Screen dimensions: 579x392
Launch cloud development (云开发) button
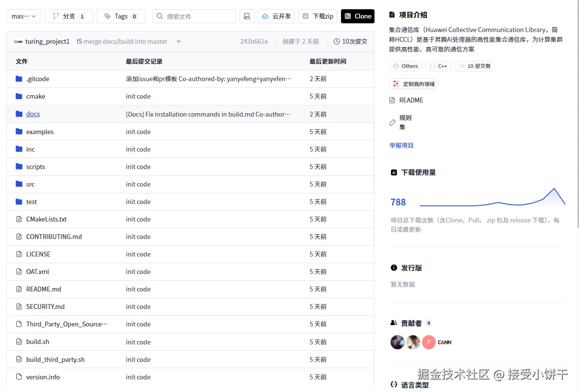click(x=276, y=16)
